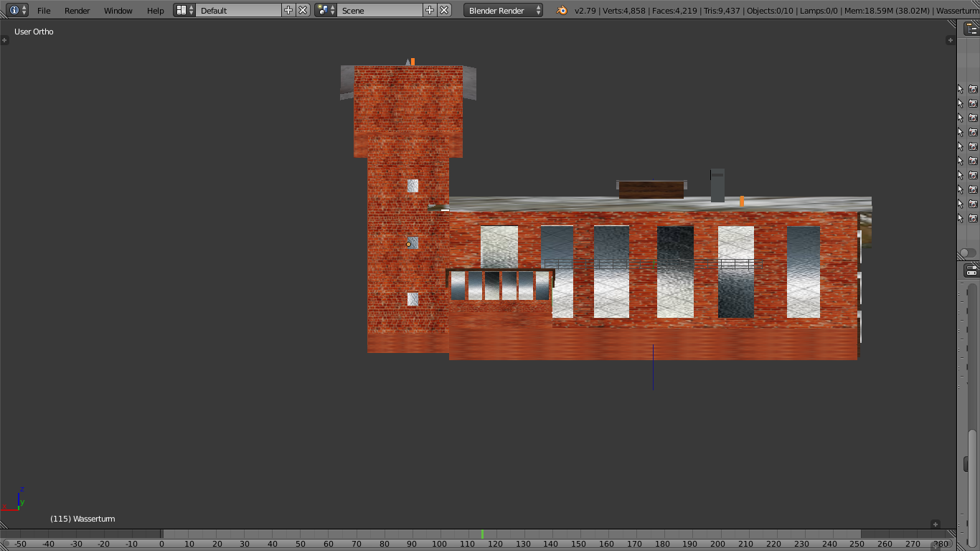
Task: Delete the current Scene with X
Action: 444,10
